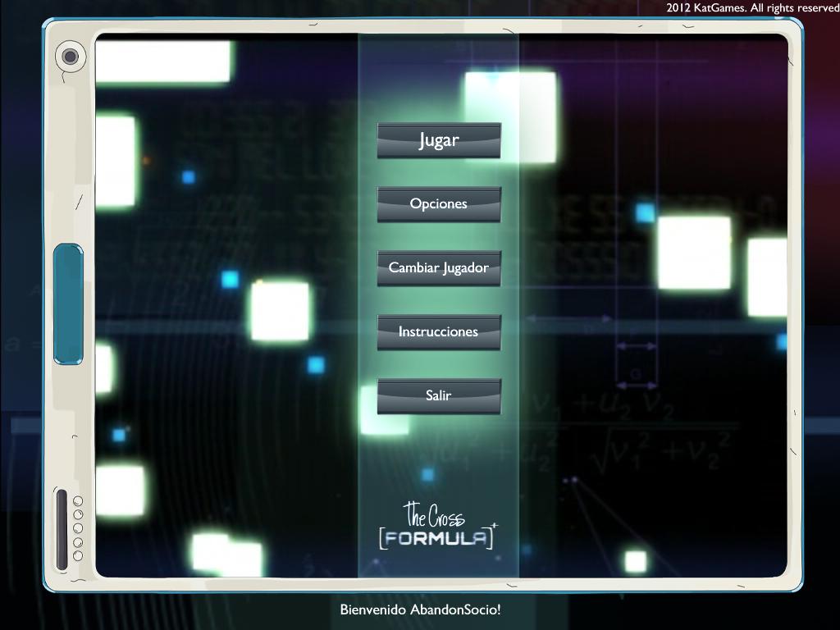Click The Cross Formula logo
This screenshot has height=630, width=840.
click(x=437, y=527)
